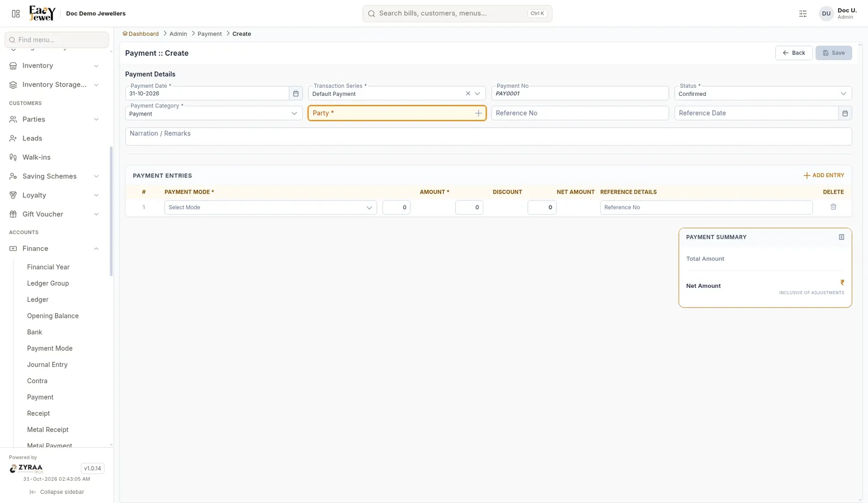Click the Walk-ins sidebar icon

click(13, 157)
